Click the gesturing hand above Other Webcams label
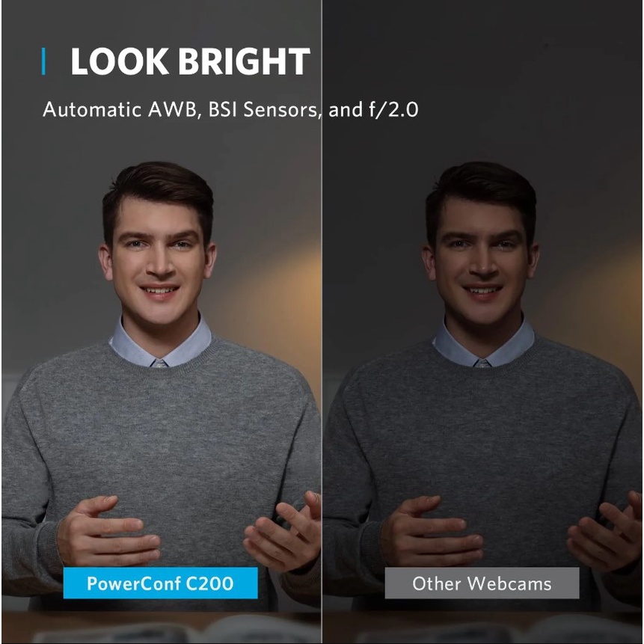644x644 pixels. [x=432, y=532]
